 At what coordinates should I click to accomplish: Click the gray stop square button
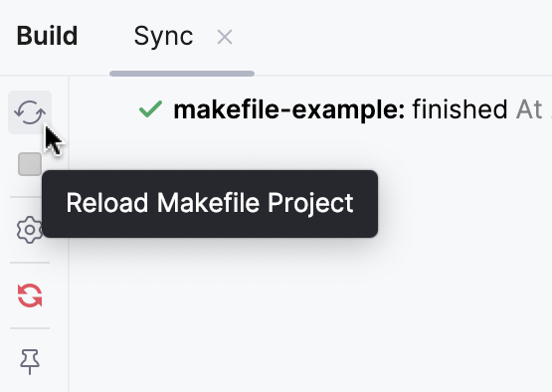[x=30, y=164]
